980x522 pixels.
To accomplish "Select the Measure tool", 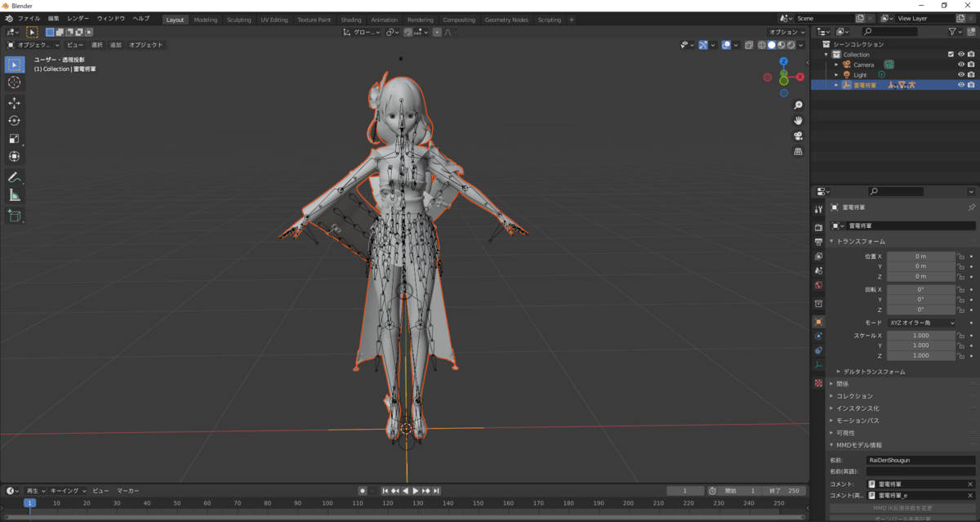I will pos(14,195).
